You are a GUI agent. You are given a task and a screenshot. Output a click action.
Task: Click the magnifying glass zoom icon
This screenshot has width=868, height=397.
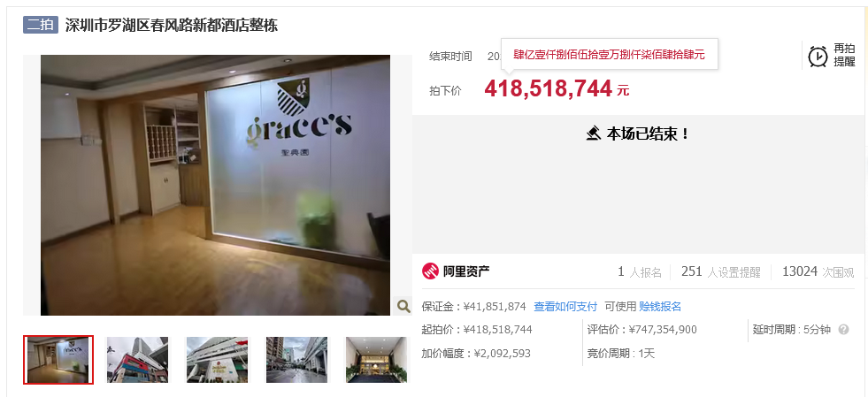pyautogui.click(x=403, y=306)
